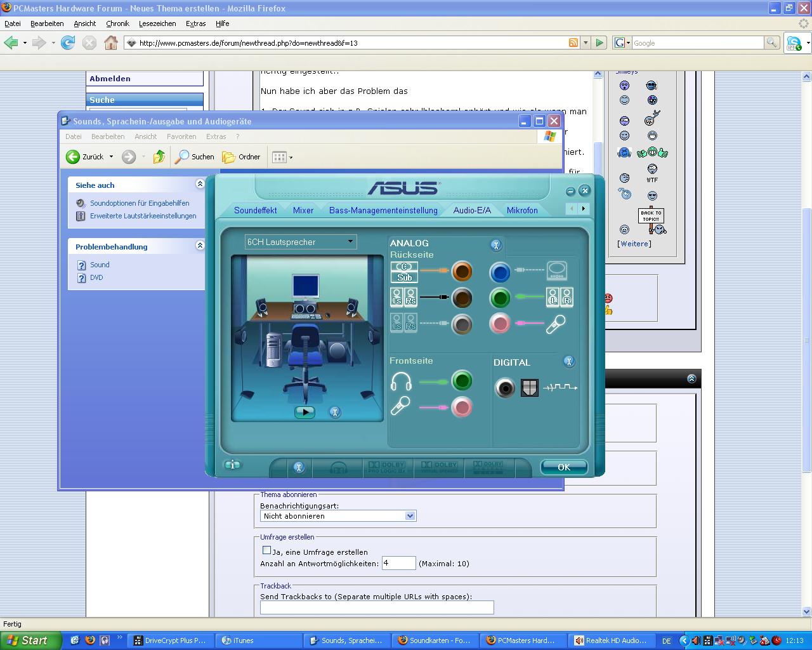Open the Start menu
This screenshot has height=650, width=812.
pyautogui.click(x=30, y=640)
